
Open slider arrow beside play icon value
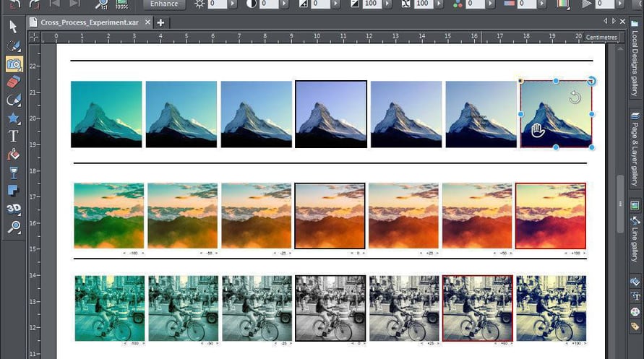(x=620, y=4)
